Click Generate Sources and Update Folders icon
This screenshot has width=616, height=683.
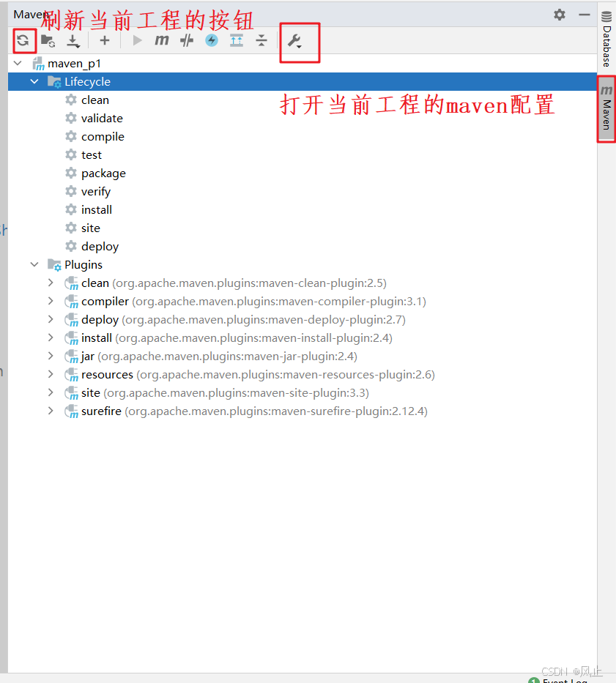(48, 40)
